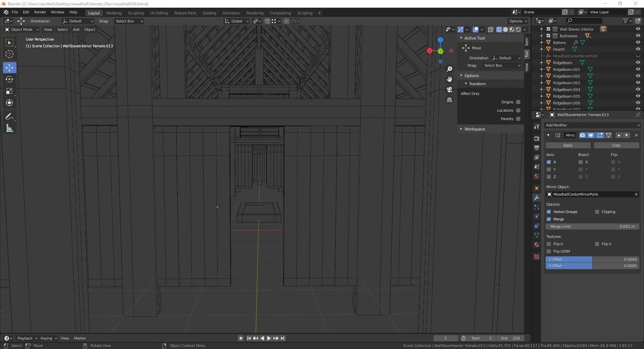Enable the Bisect X checkbox
644x349 pixels.
[x=581, y=162]
